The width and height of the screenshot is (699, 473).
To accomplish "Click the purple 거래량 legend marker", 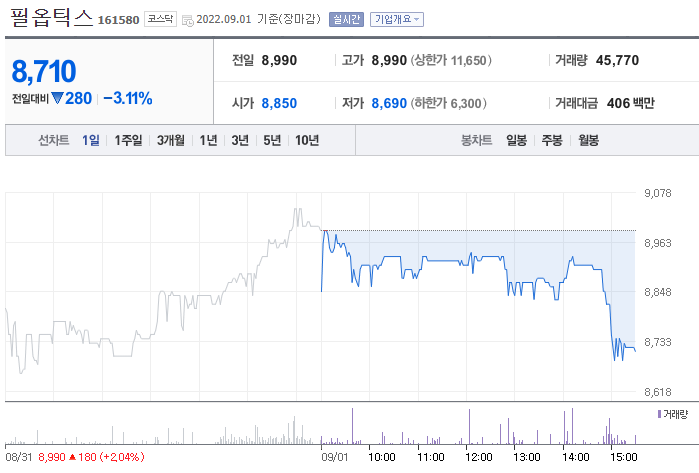I will pos(659,414).
